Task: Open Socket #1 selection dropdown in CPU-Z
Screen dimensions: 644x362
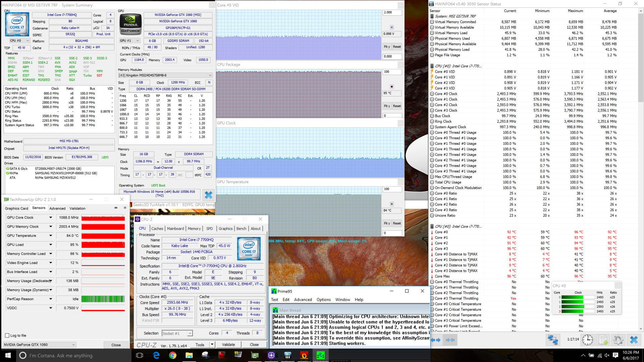Action: (177, 333)
